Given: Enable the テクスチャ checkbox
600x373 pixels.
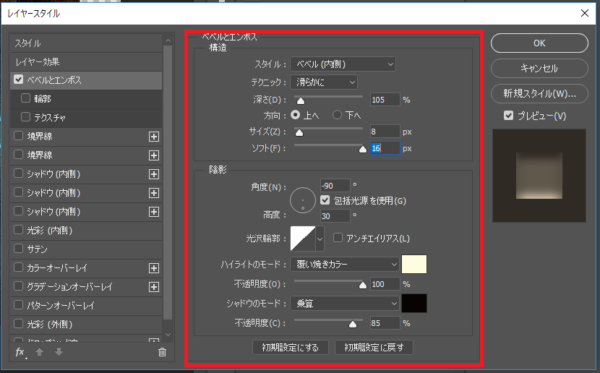Looking at the screenshot, I should tap(26, 117).
